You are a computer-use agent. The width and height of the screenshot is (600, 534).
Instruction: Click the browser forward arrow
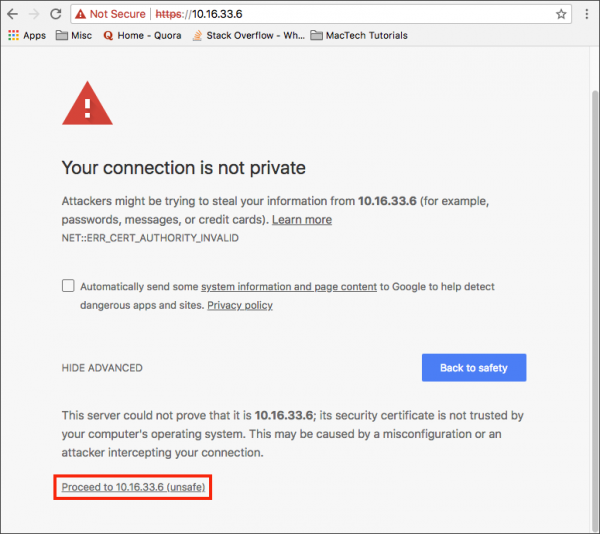[34, 14]
